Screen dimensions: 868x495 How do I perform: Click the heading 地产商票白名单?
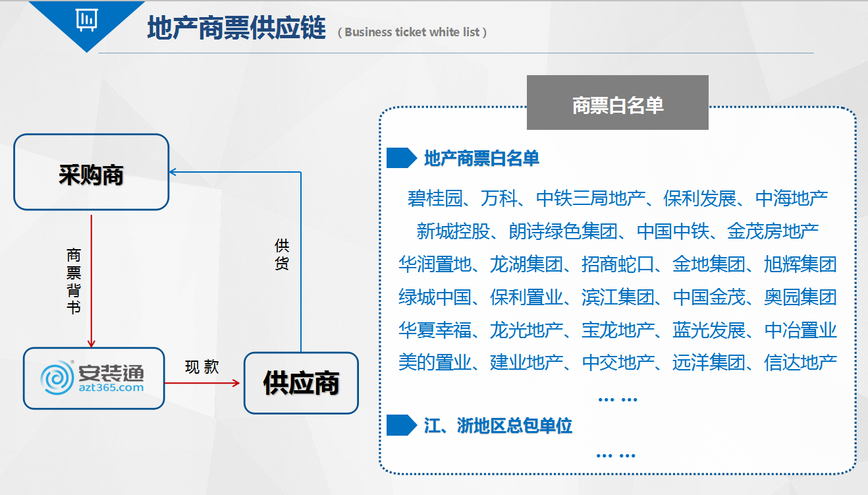tap(481, 158)
